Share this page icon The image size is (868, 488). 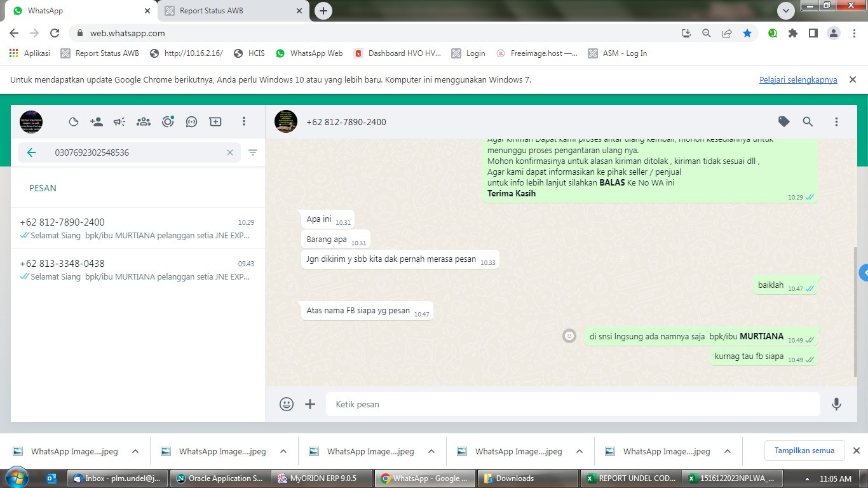pyautogui.click(x=727, y=33)
